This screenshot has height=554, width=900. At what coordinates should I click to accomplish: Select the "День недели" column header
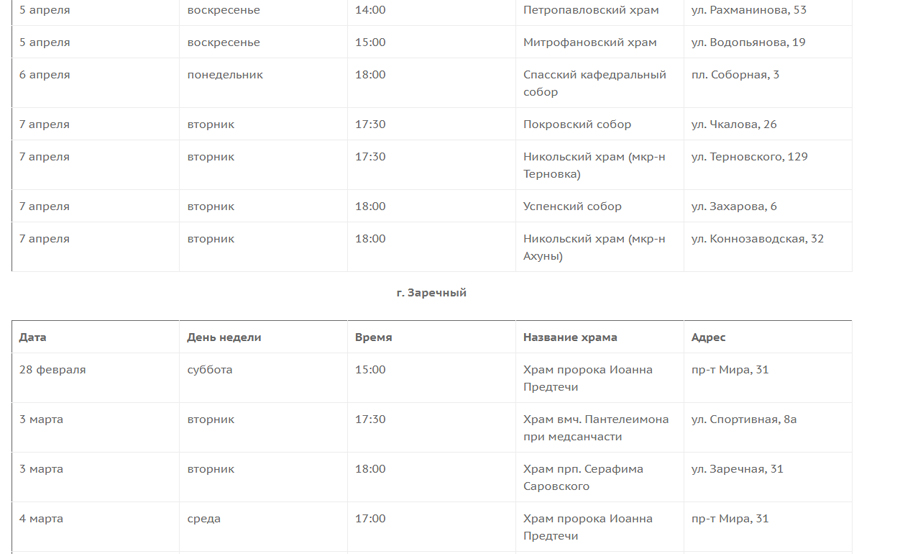pos(224,337)
